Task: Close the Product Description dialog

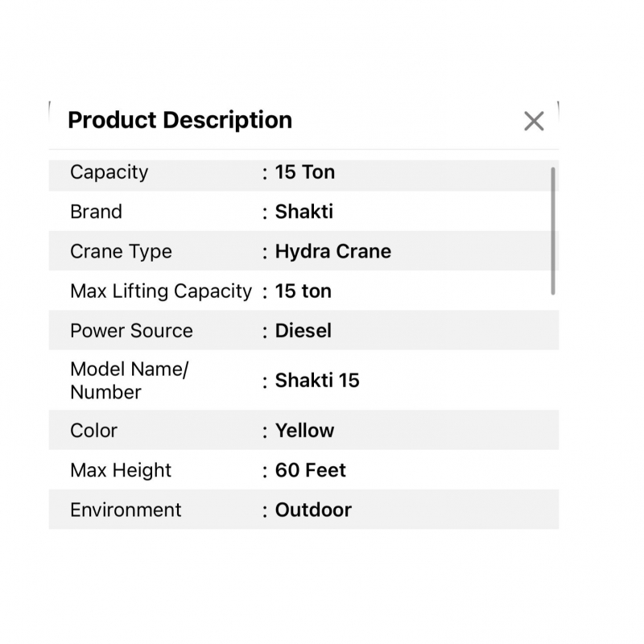Action: (534, 122)
